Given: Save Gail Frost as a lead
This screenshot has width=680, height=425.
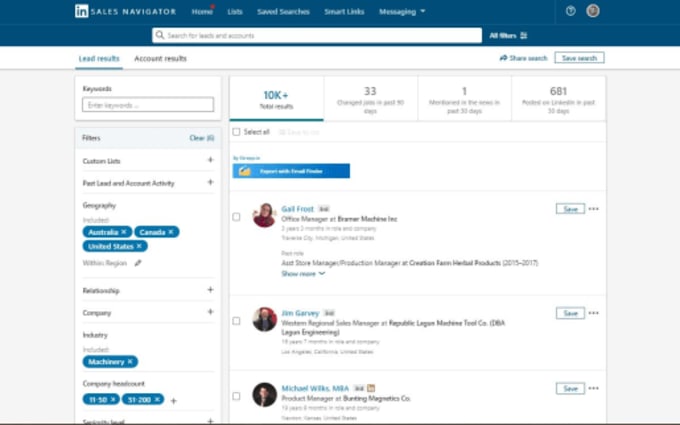Looking at the screenshot, I should [x=570, y=209].
